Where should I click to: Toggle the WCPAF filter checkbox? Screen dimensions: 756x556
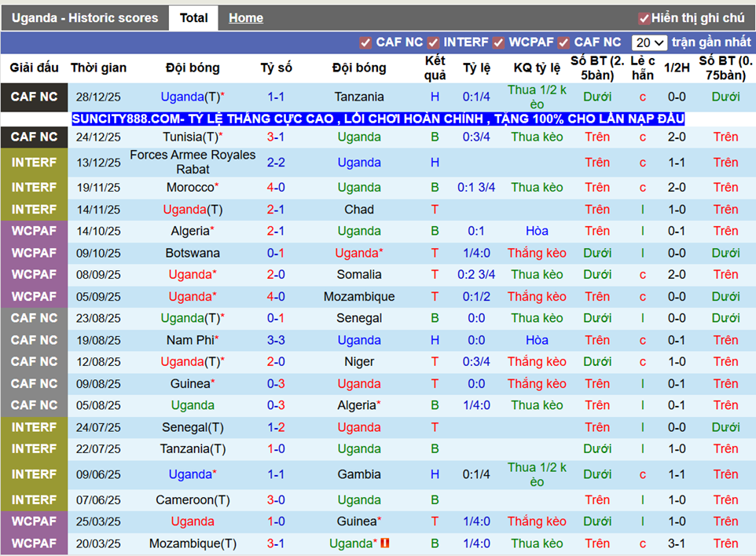[498, 43]
